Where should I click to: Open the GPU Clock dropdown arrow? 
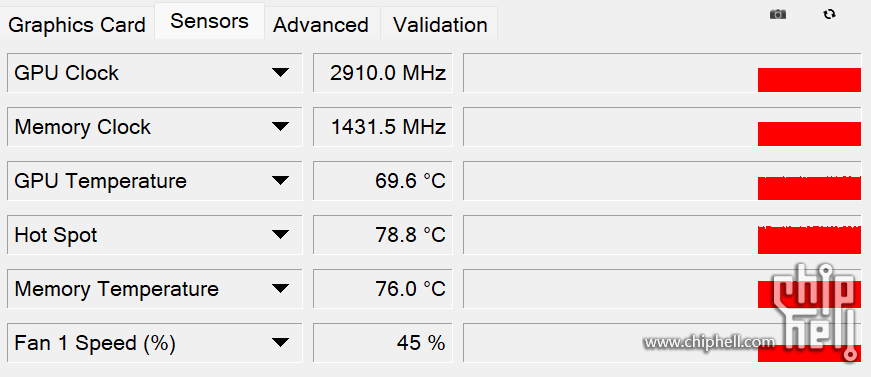pos(281,73)
